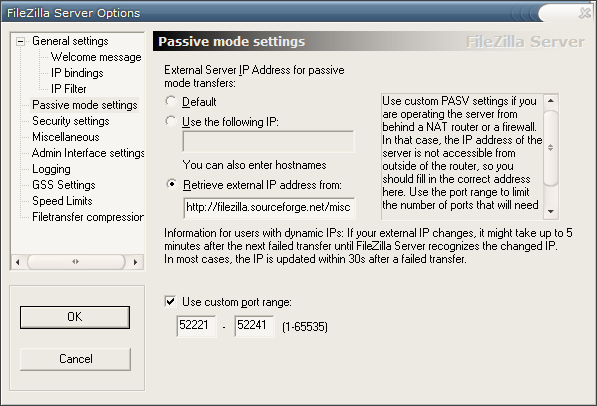Select Passive mode settings in the tree
Image resolution: width=597 pixels, height=406 pixels.
[85, 105]
